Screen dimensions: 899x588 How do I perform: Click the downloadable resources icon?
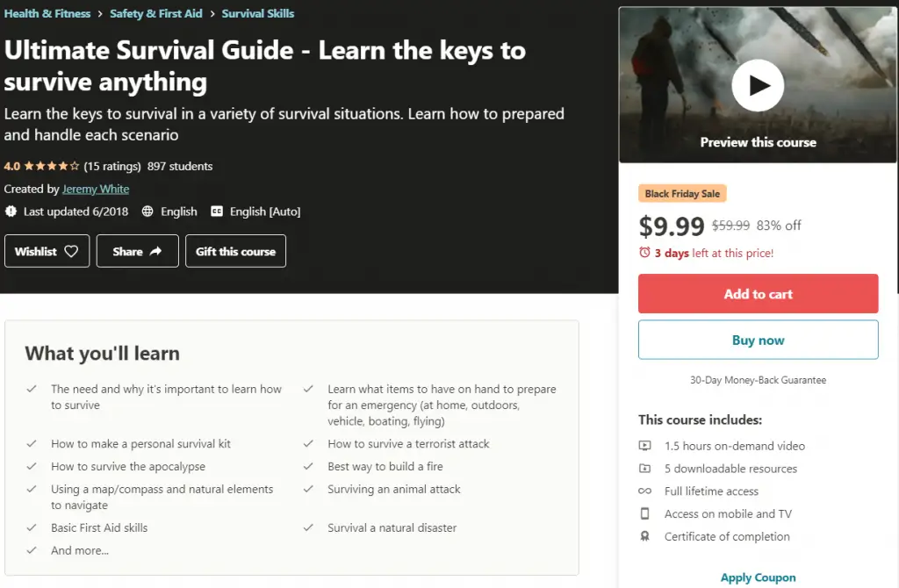coord(644,469)
